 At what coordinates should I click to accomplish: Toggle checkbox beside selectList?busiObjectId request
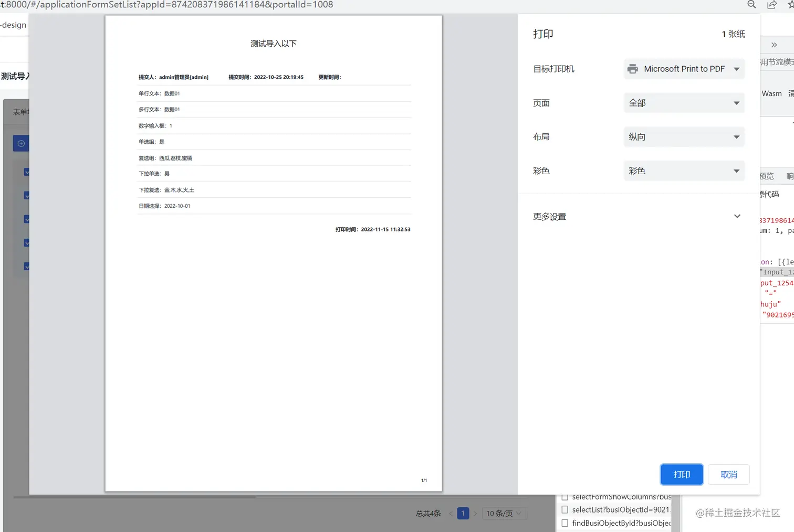[x=565, y=509]
